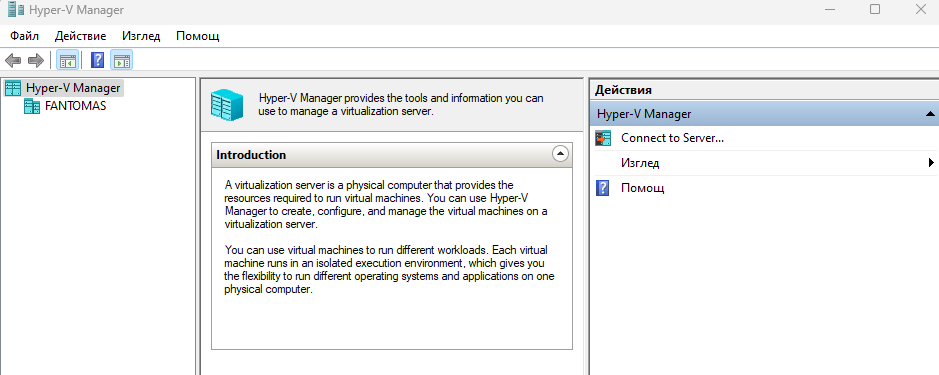
Task: Collapse the Introduction section
Action: coord(560,155)
